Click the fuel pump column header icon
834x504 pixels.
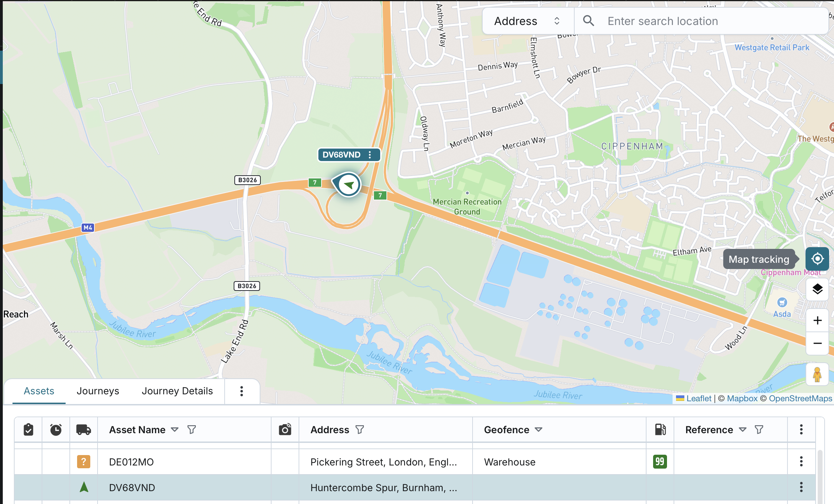660,430
